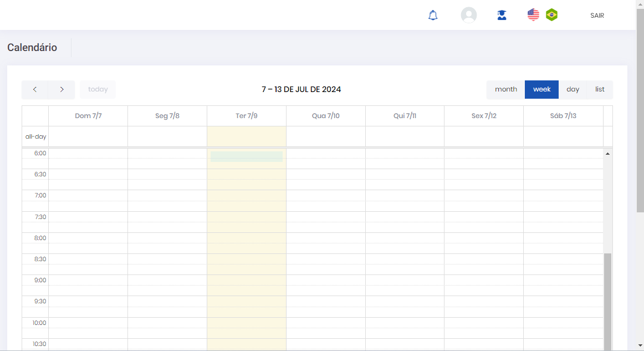Screen dimensions: 644x351
Task: Open the user profile avatar
Action: click(x=469, y=16)
